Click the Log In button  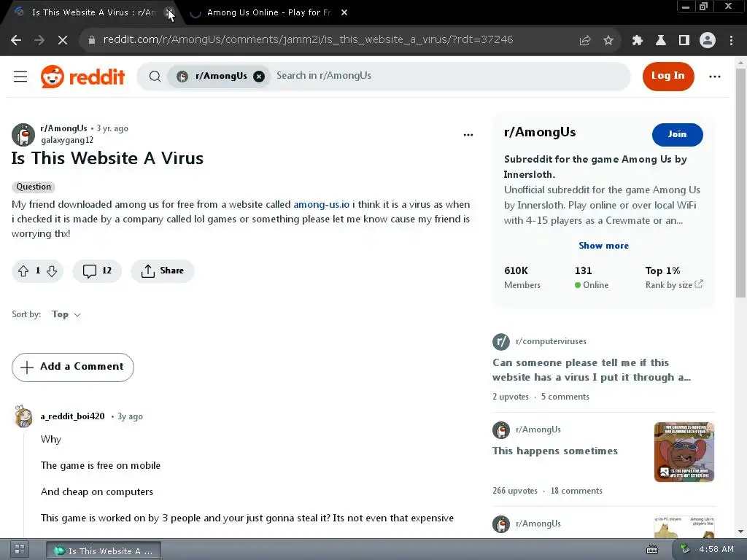(x=668, y=76)
